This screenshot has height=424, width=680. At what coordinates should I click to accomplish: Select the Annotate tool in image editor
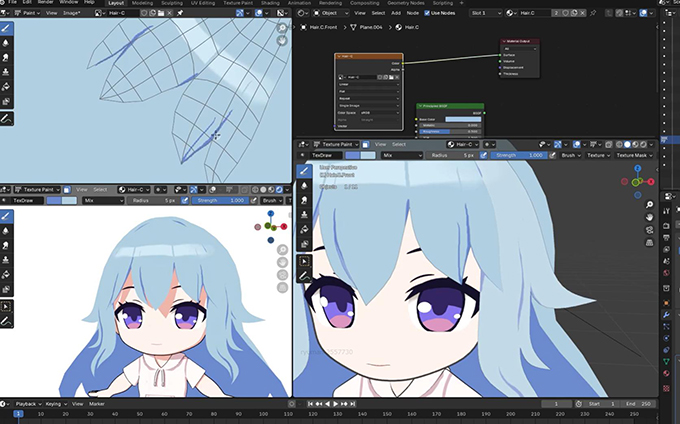click(x=7, y=118)
